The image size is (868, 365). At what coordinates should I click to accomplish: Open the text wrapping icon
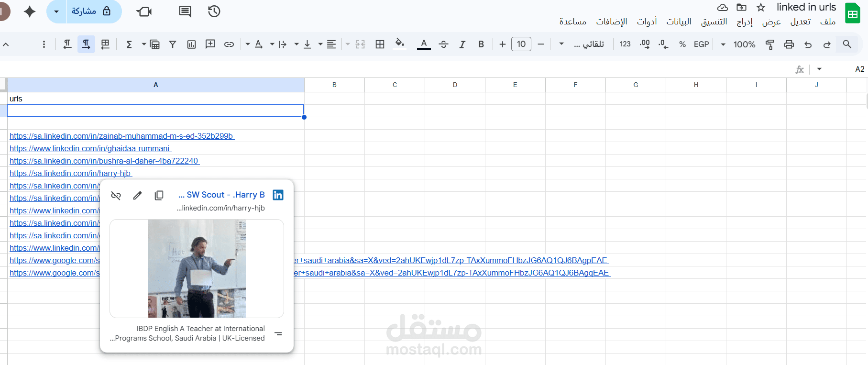[x=283, y=44]
